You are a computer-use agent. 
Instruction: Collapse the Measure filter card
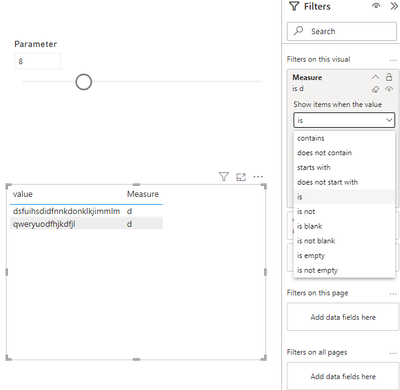[x=375, y=77]
